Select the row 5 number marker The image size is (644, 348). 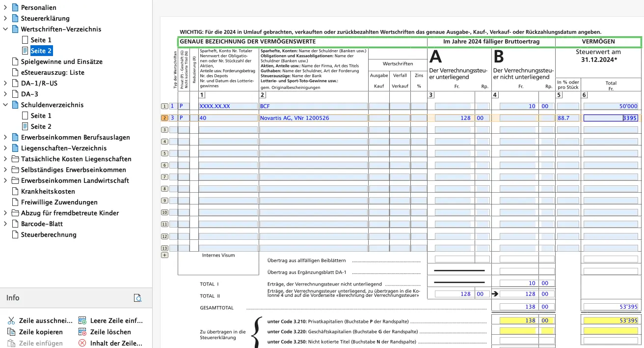pyautogui.click(x=164, y=153)
